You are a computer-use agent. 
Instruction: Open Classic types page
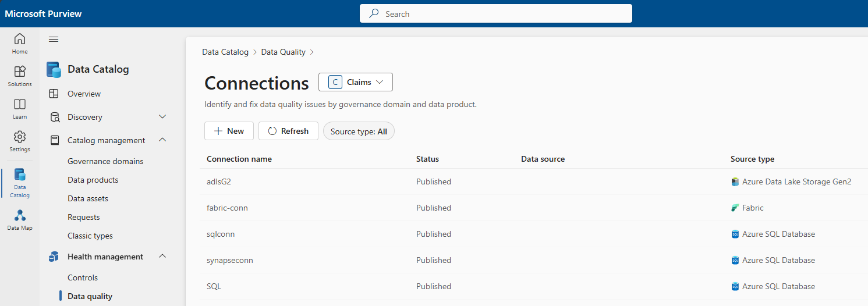point(90,236)
